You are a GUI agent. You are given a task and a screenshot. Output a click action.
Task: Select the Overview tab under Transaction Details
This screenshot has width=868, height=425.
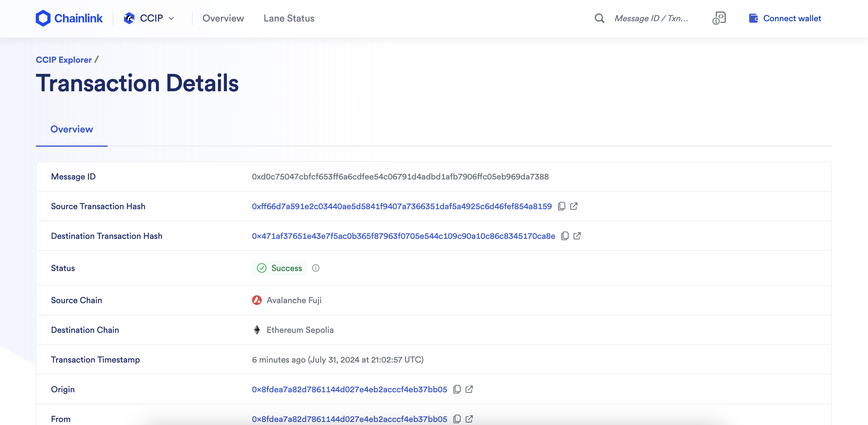click(72, 129)
